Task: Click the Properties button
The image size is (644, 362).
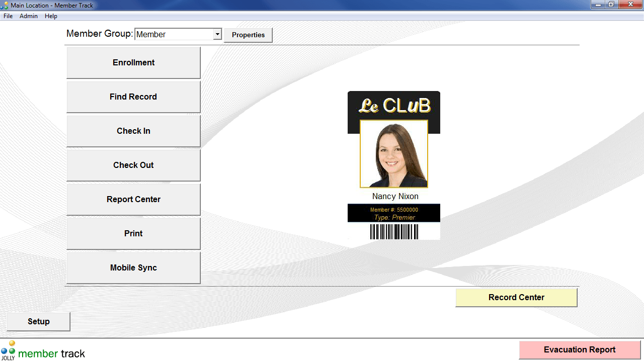Action: (x=248, y=35)
